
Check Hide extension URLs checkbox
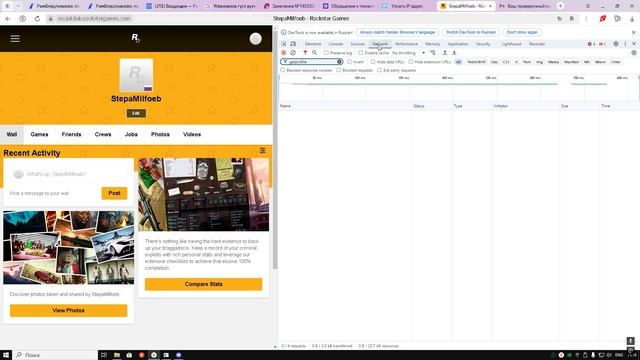pyautogui.click(x=411, y=62)
